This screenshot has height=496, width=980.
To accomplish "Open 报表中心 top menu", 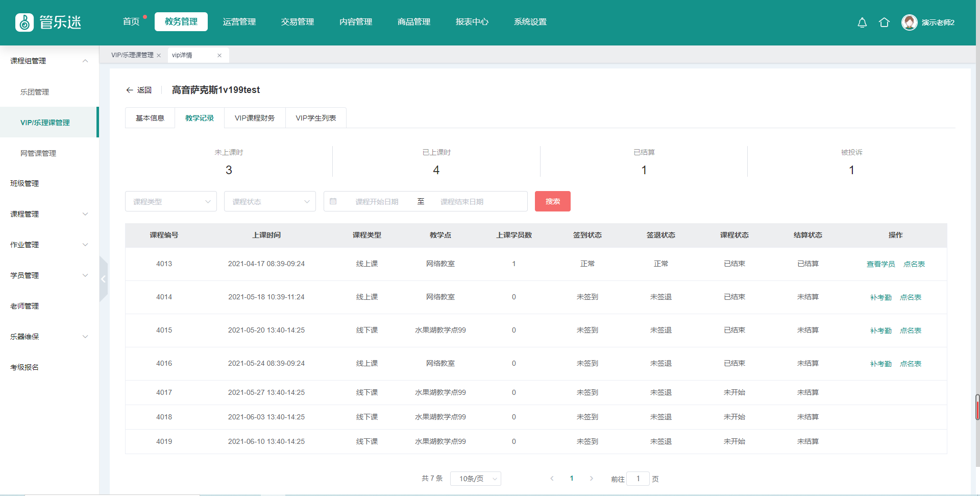I will [x=472, y=22].
